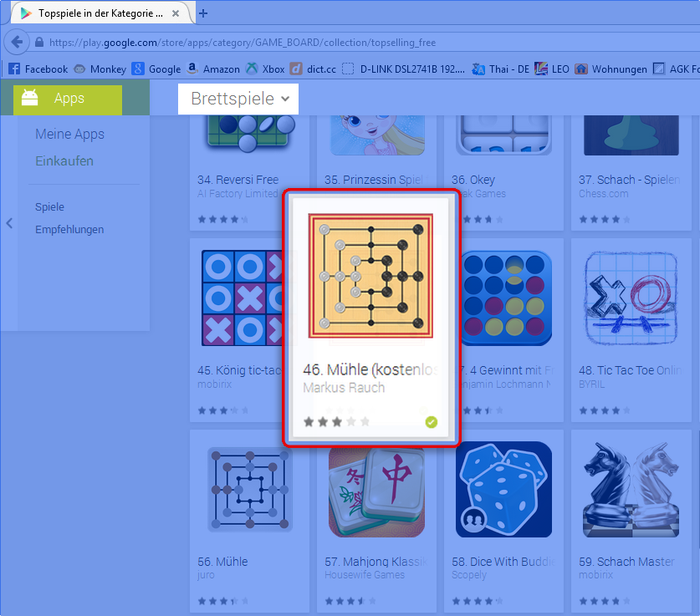Image resolution: width=700 pixels, height=616 pixels.
Task: Open Scopely developer link
Action: point(468,574)
